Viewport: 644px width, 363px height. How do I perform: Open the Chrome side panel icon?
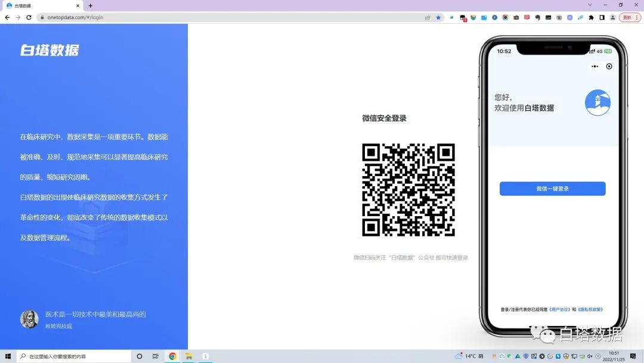pos(602,18)
